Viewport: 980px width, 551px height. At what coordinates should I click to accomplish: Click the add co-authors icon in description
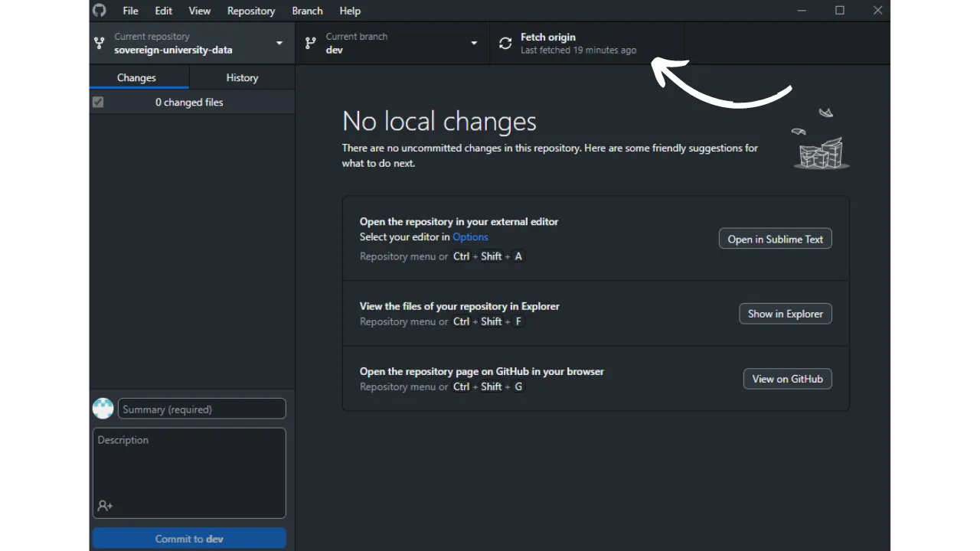(x=105, y=506)
